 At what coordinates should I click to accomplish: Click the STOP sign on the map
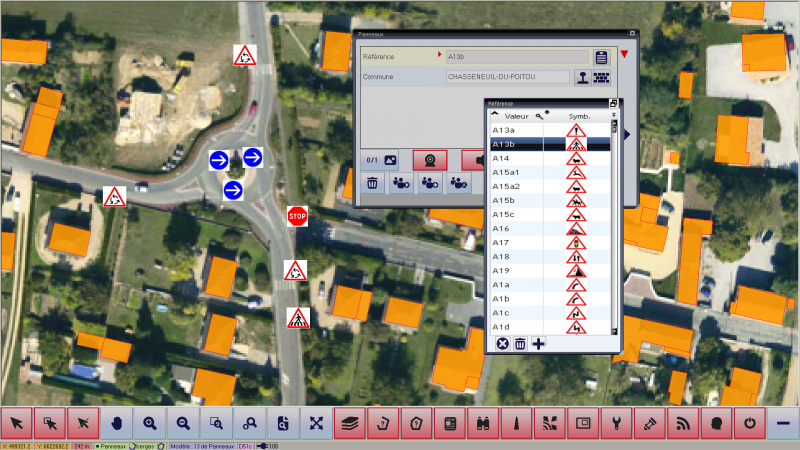tap(296, 215)
